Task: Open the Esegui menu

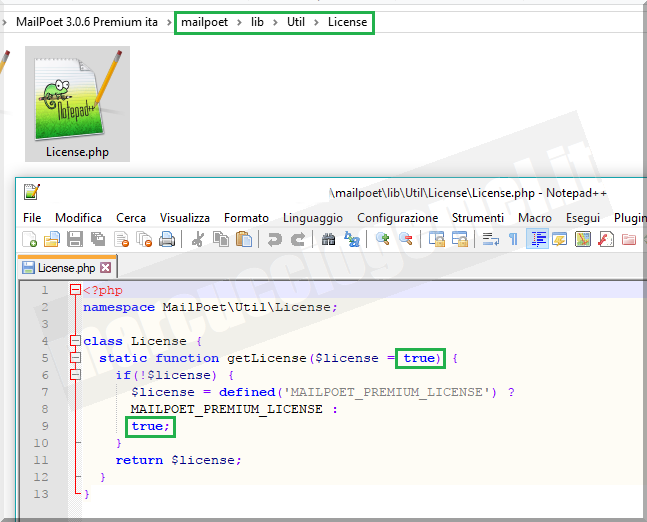Action: [583, 217]
